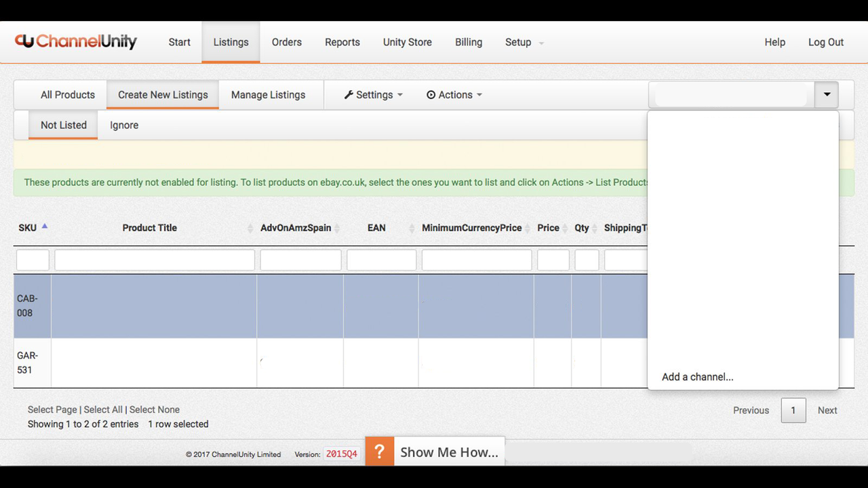Switch to the Manage Listings tab
The image size is (868, 488).
coord(268,95)
